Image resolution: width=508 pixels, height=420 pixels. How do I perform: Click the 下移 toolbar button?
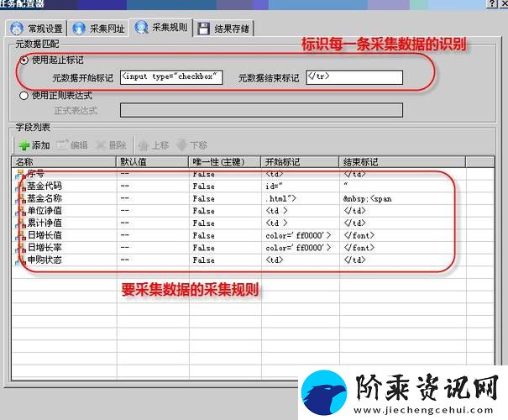(x=192, y=145)
